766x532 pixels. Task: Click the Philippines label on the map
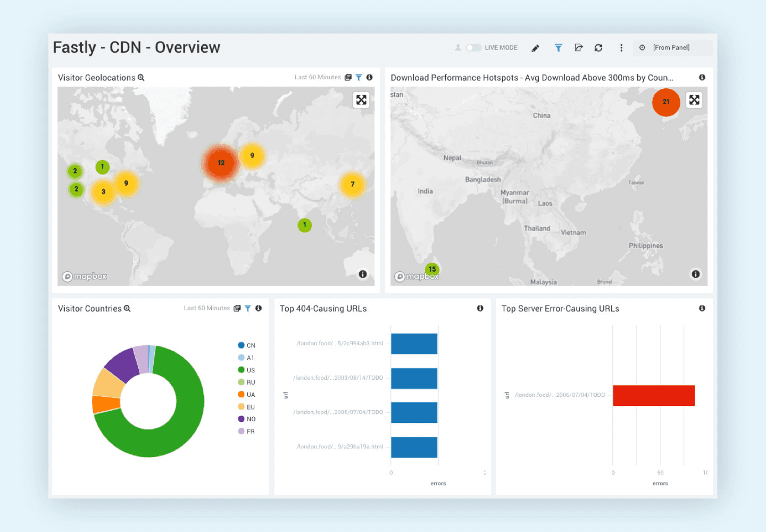[646, 246]
